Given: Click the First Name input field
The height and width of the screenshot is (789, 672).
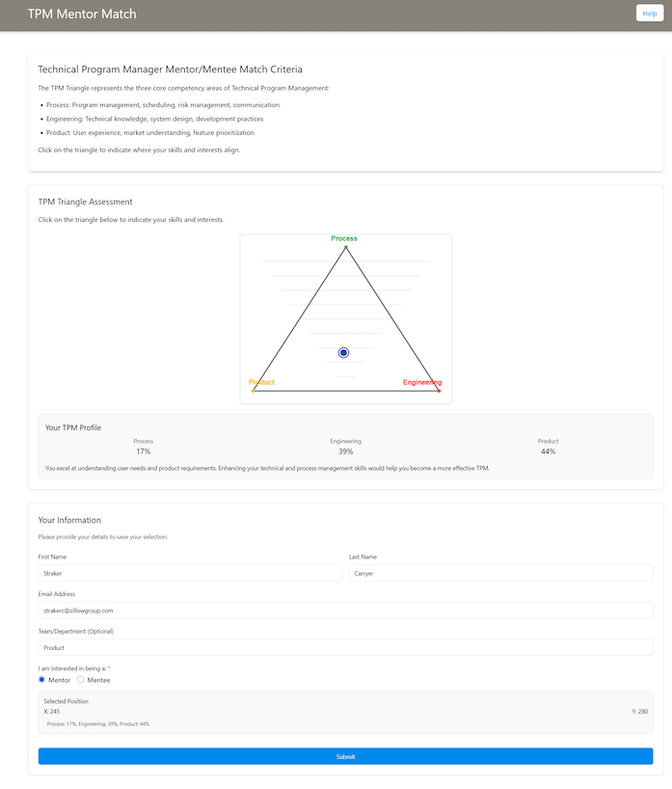Looking at the screenshot, I should tap(190, 573).
